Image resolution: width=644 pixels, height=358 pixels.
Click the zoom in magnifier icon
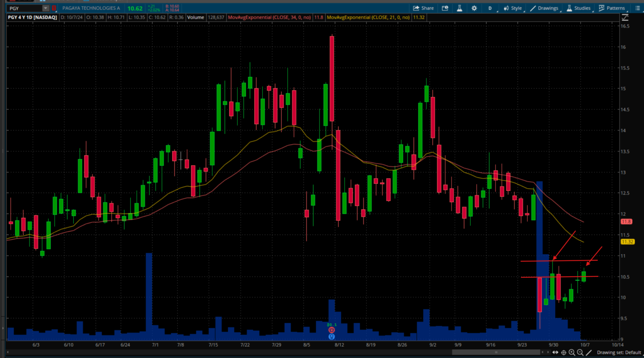[572, 353]
